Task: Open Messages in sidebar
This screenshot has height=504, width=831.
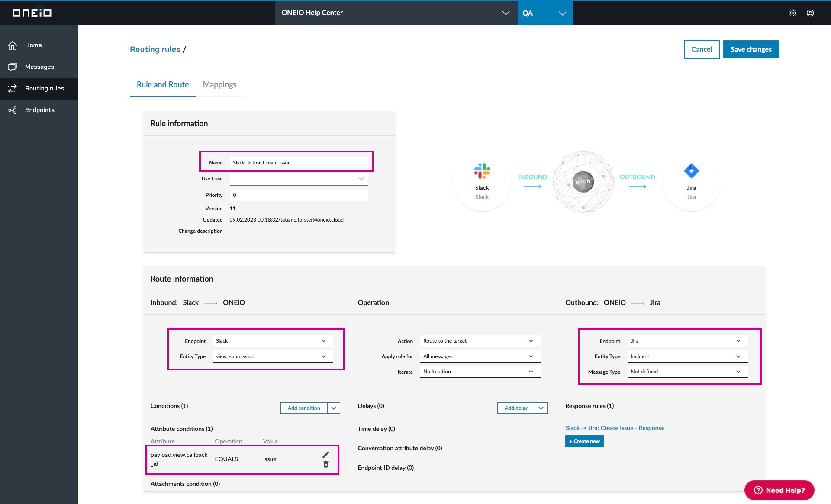Action: point(39,67)
